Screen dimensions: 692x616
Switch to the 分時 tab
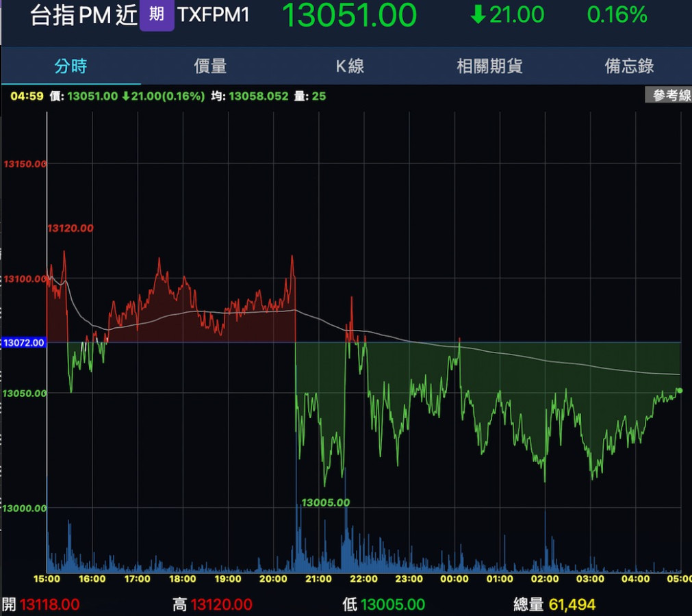(x=71, y=66)
